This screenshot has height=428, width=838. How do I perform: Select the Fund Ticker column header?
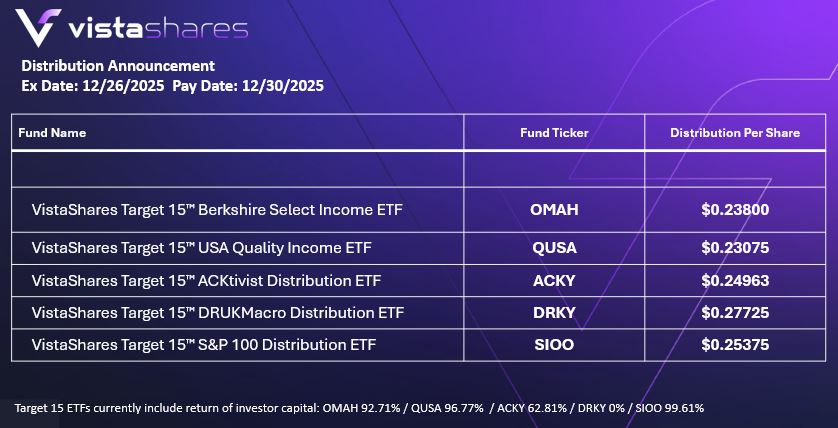coord(554,133)
